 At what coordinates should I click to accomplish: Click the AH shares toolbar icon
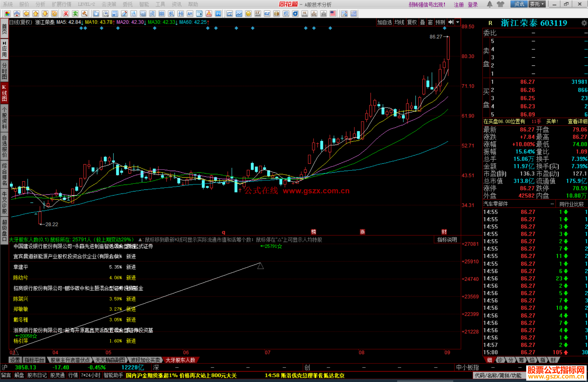pos(190,14)
